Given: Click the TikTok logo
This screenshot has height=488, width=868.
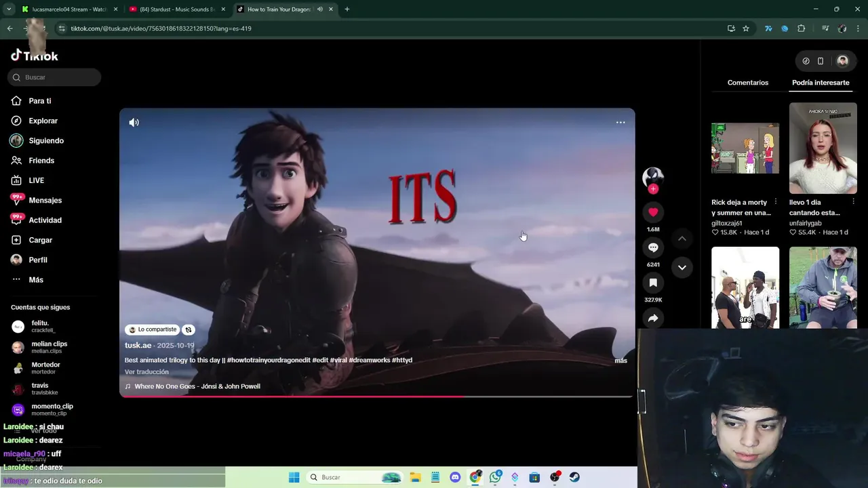Looking at the screenshot, I should click(35, 56).
